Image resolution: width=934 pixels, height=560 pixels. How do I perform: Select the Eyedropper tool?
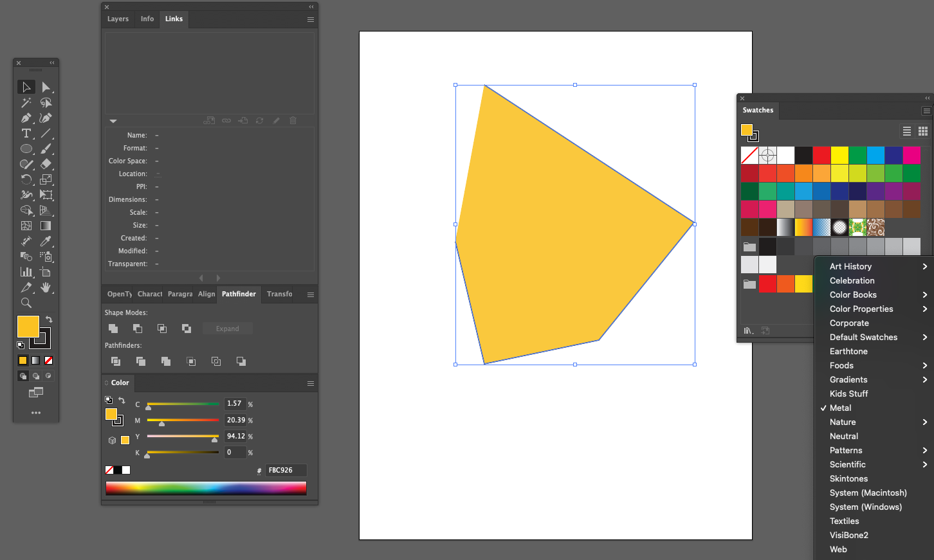tap(46, 241)
